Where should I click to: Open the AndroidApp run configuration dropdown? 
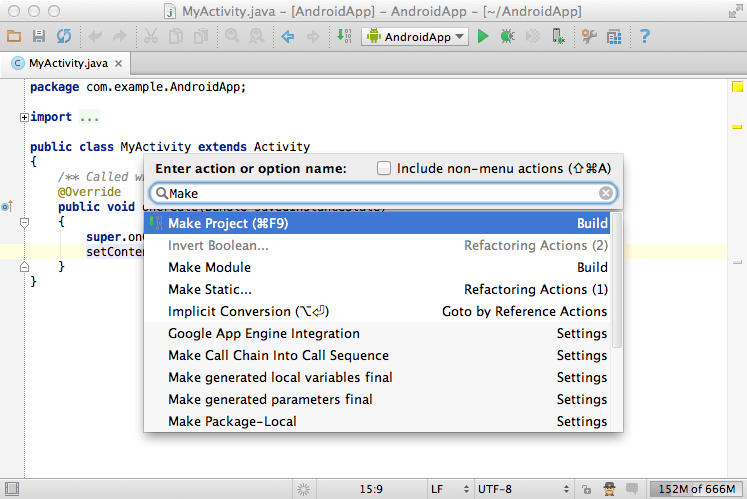(414, 37)
